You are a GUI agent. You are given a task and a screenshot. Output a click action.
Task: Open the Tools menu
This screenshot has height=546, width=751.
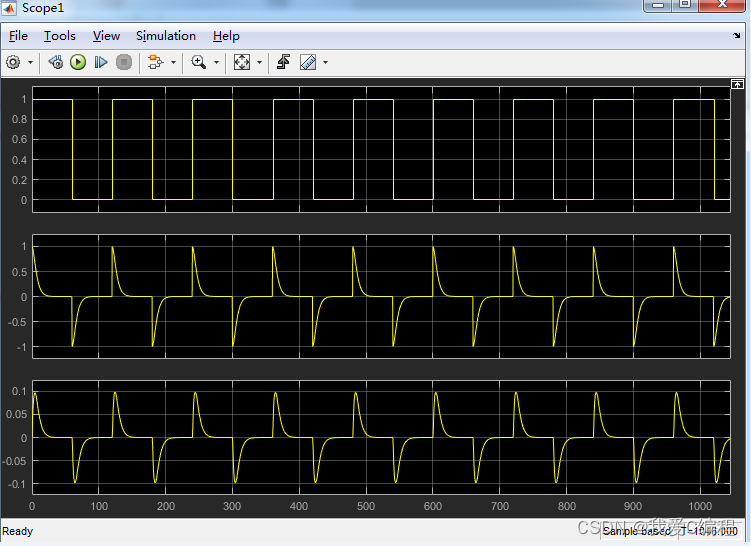pos(59,36)
